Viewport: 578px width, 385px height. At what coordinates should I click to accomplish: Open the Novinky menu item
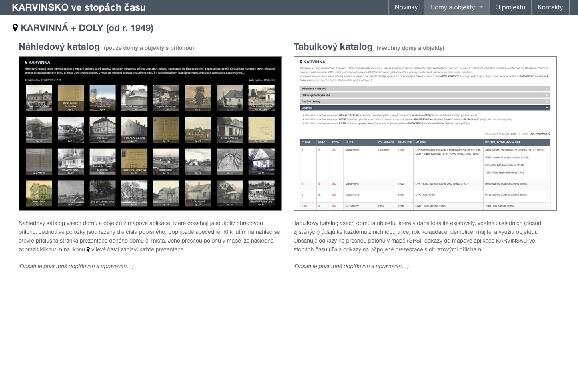(406, 7)
